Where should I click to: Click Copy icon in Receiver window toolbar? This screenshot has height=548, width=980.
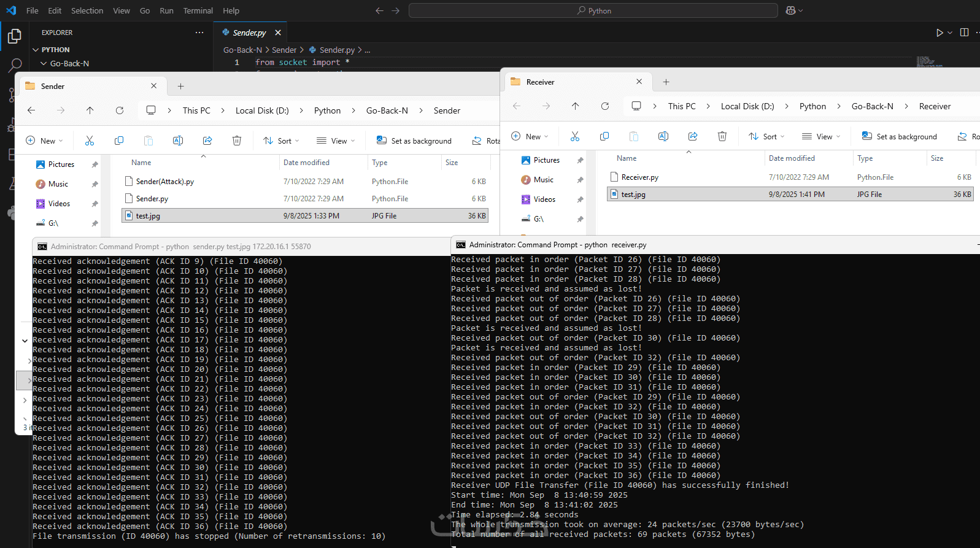(604, 136)
